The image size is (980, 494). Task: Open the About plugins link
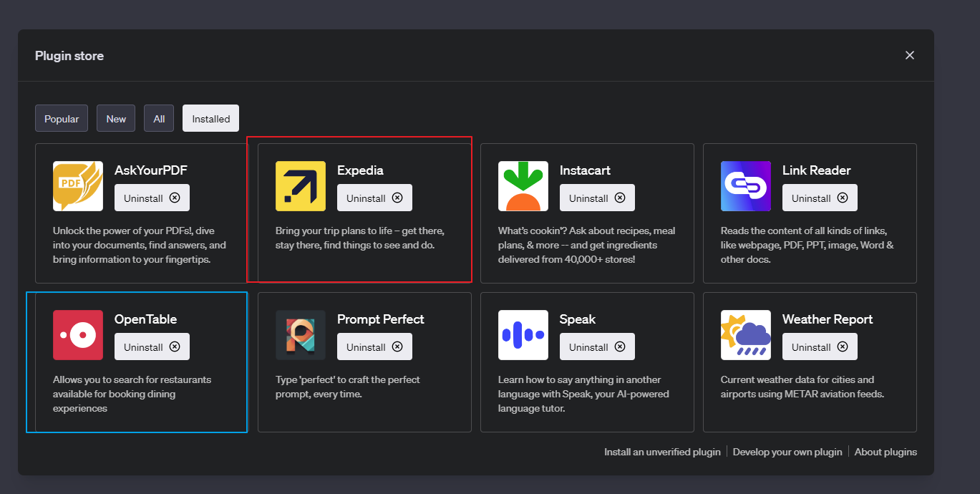pyautogui.click(x=886, y=452)
